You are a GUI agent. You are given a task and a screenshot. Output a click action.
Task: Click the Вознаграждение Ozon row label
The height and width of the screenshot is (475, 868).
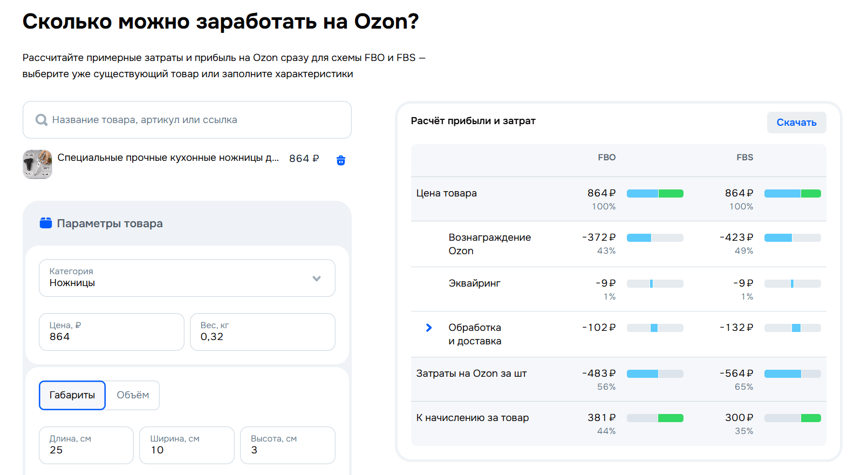[x=489, y=244]
